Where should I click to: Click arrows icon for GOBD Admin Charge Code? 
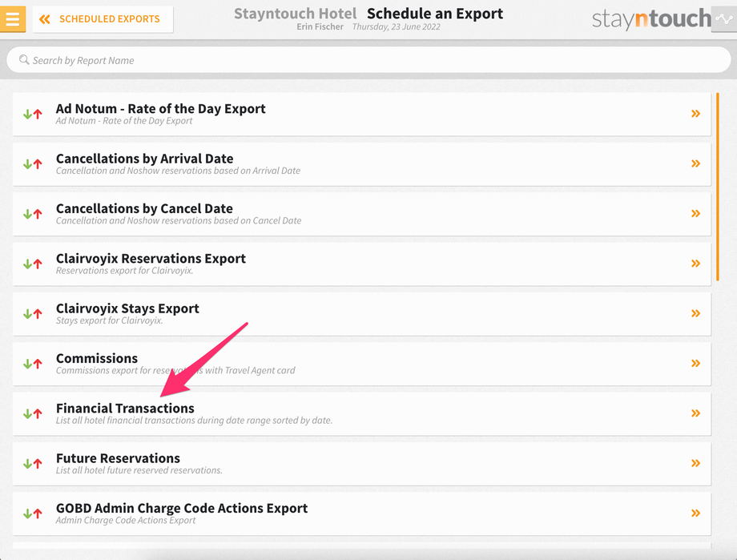click(33, 514)
